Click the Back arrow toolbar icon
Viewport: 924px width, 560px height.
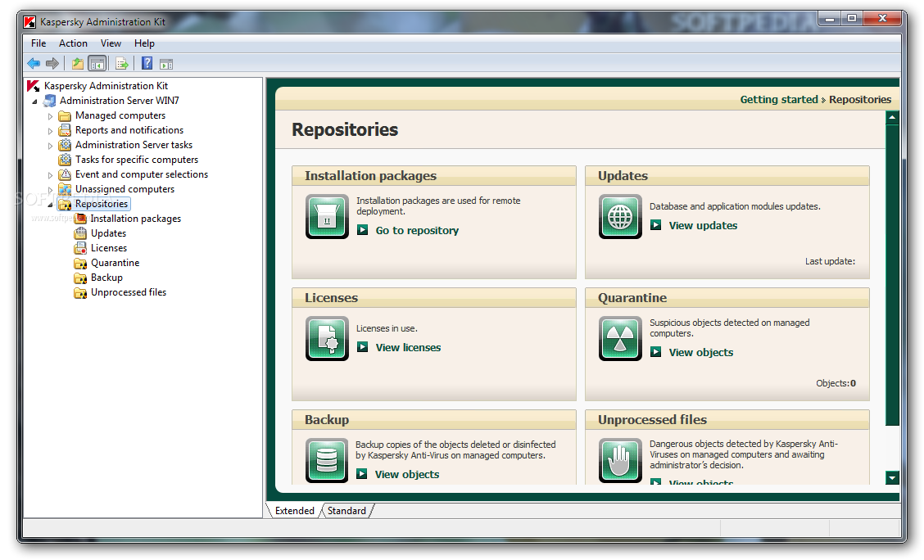tap(34, 63)
